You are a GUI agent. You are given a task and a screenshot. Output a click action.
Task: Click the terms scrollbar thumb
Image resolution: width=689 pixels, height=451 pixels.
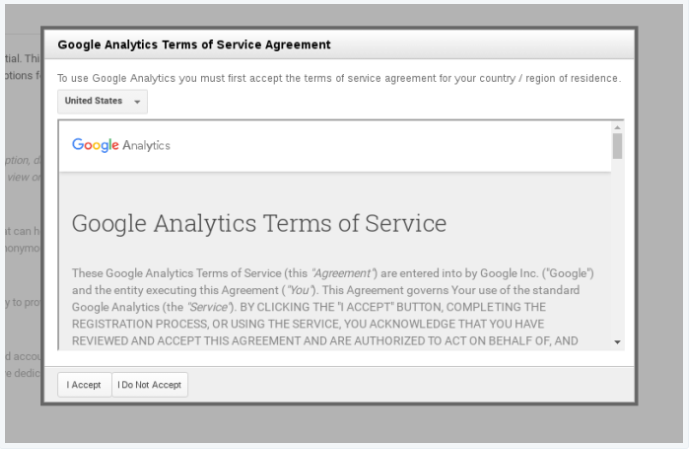click(x=617, y=147)
